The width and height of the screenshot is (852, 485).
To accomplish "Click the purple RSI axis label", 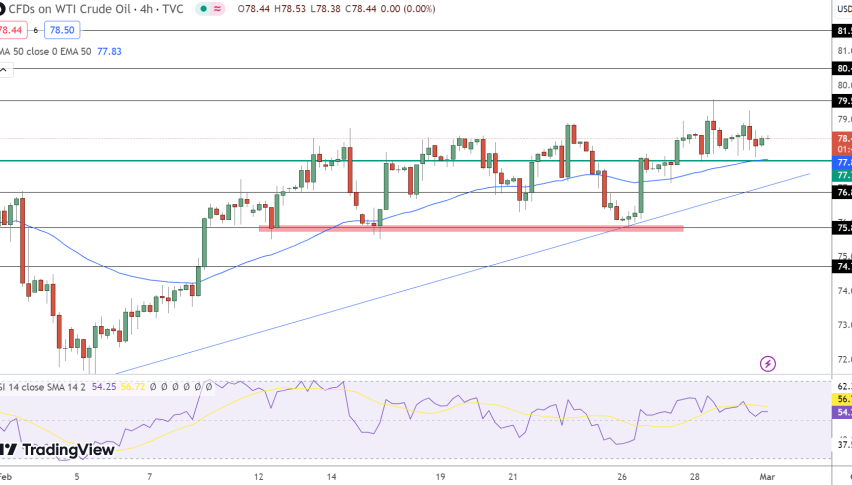I will [842, 412].
